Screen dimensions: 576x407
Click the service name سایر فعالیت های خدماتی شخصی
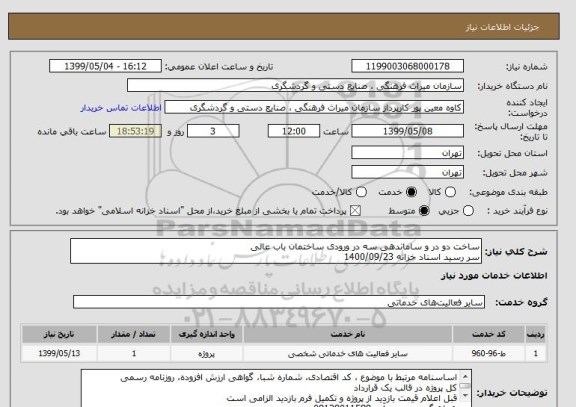click(348, 354)
